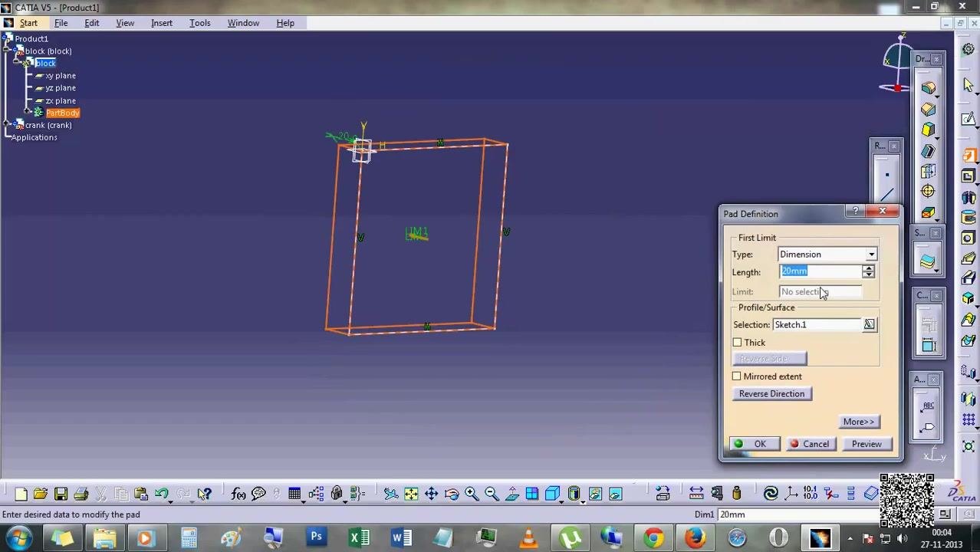This screenshot has width=980, height=552.
Task: Click the Point icon in reference toolbar
Action: point(887,175)
